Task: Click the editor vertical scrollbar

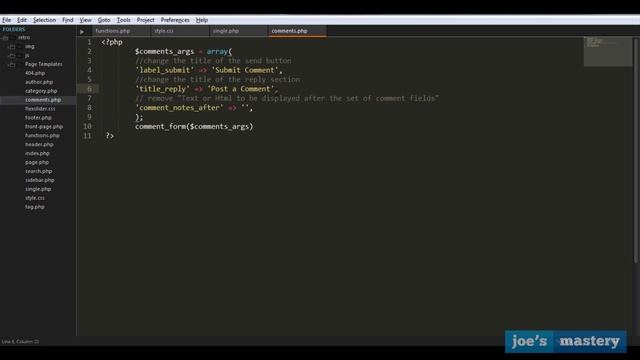Action: (x=636, y=150)
